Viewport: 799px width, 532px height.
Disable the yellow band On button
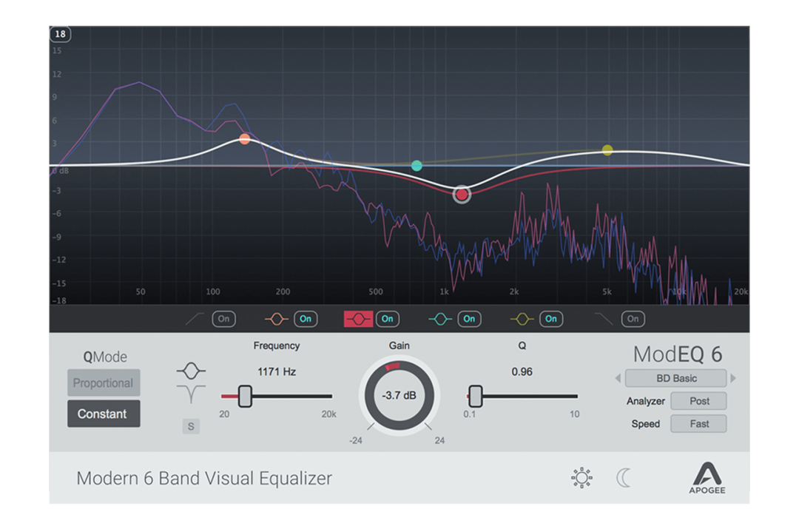[x=550, y=319]
